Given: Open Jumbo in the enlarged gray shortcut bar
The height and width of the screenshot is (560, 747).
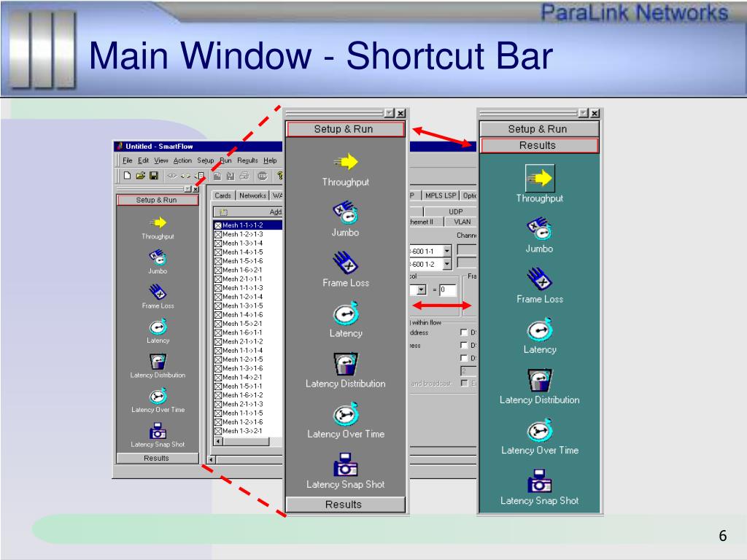Looking at the screenshot, I should (x=345, y=212).
